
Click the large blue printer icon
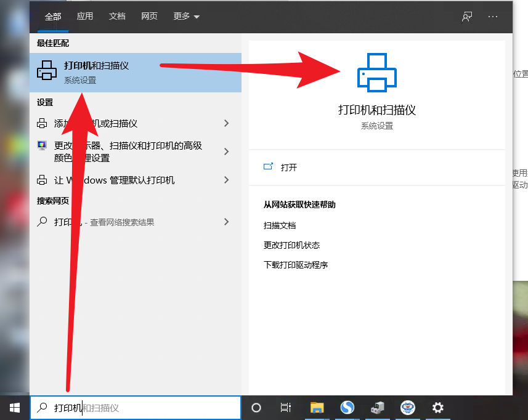pos(377,72)
